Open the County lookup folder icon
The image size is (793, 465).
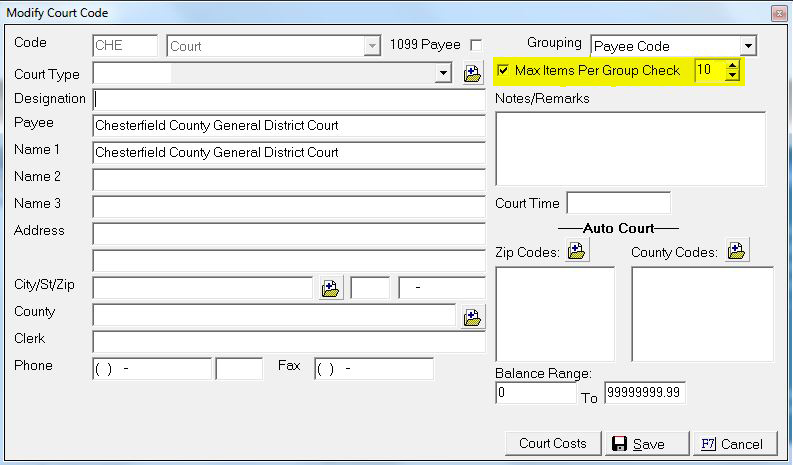click(473, 317)
